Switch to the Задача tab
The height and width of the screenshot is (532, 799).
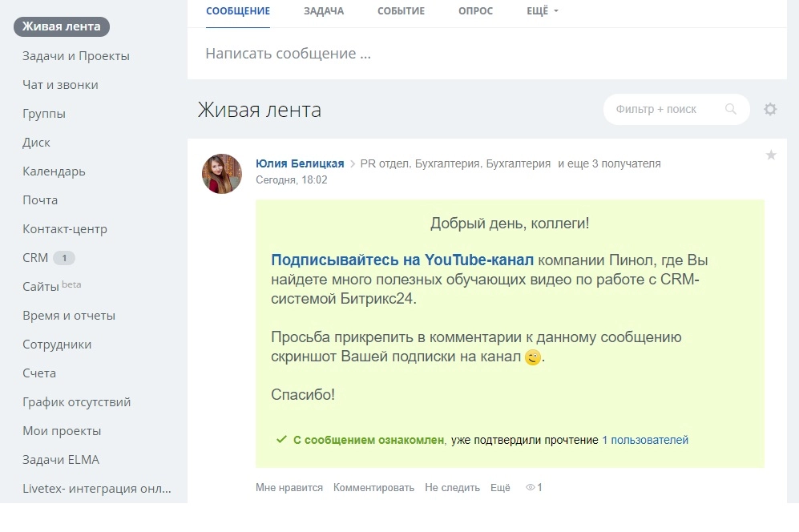pos(324,11)
